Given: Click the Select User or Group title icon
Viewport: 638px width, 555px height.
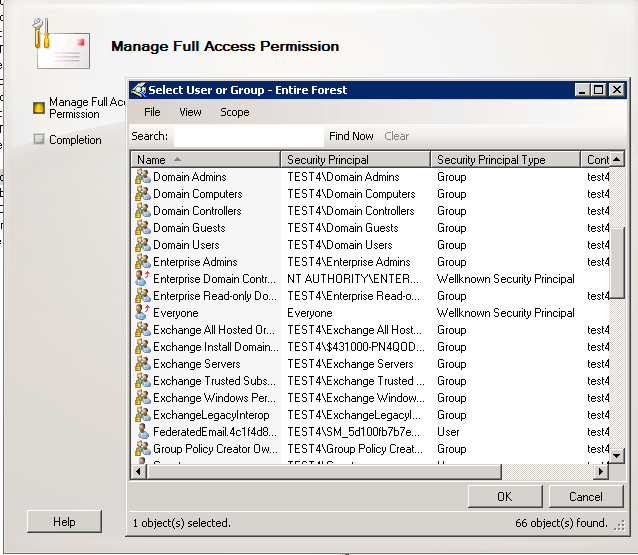Looking at the screenshot, I should coord(139,90).
